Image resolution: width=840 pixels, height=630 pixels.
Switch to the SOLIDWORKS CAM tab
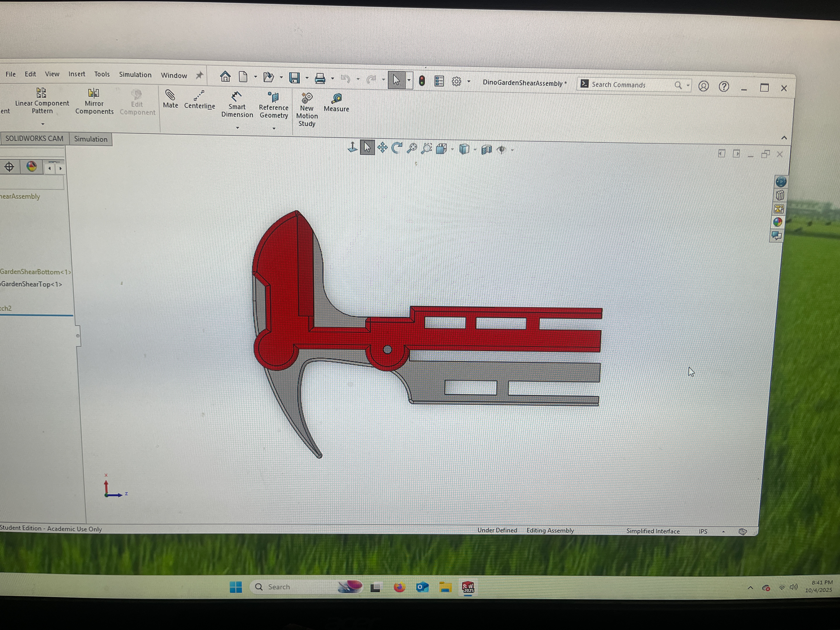[34, 139]
